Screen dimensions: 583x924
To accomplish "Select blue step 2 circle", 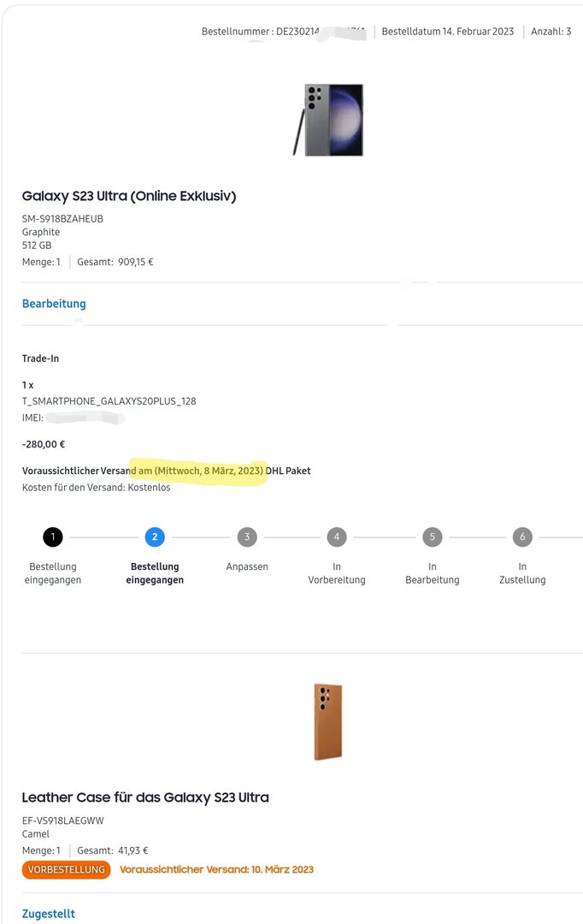I will [155, 536].
